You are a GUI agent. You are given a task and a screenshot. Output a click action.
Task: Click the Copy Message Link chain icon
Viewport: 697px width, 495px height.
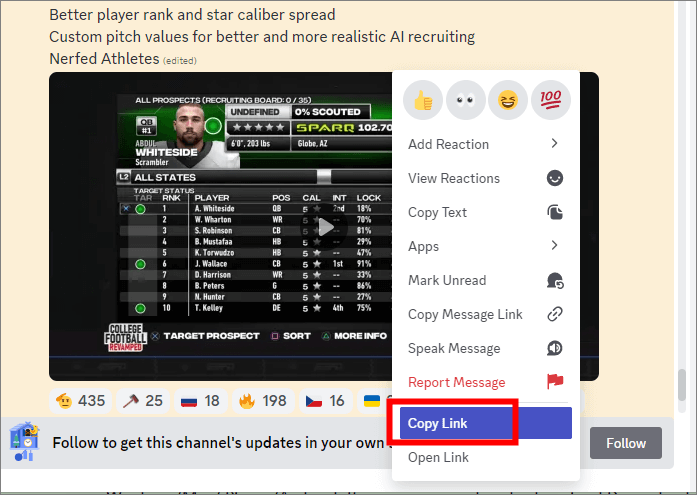[x=555, y=314]
